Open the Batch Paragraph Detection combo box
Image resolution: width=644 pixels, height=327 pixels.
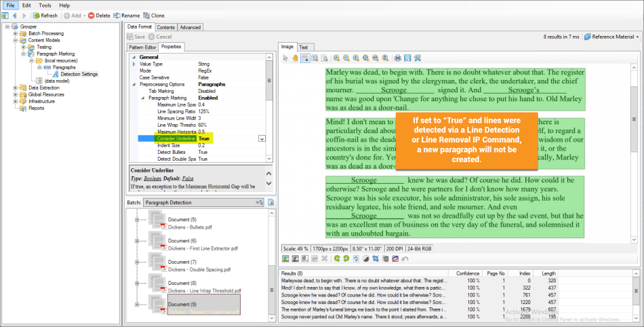[203, 202]
